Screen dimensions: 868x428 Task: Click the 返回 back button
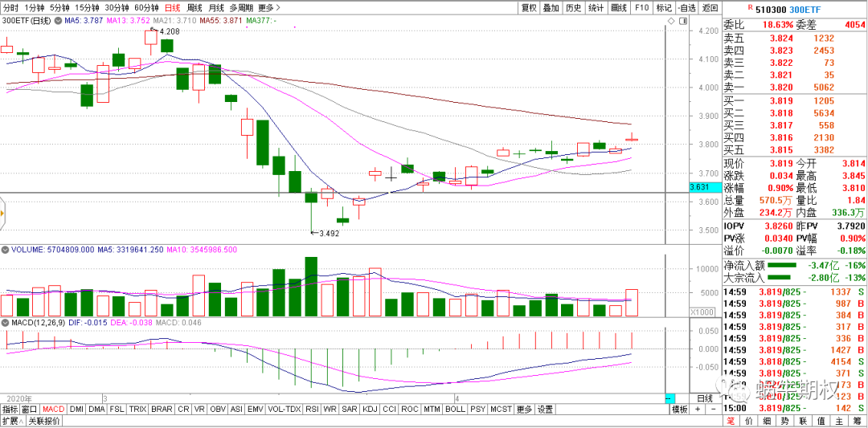(710, 8)
